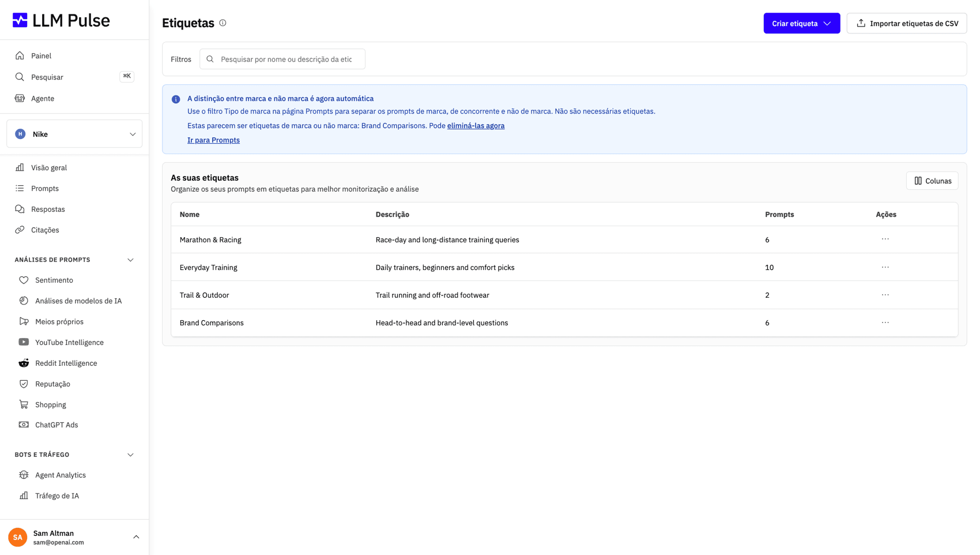The width and height of the screenshot is (980, 555).
Task: Click the Descrição column header
Action: click(393, 214)
